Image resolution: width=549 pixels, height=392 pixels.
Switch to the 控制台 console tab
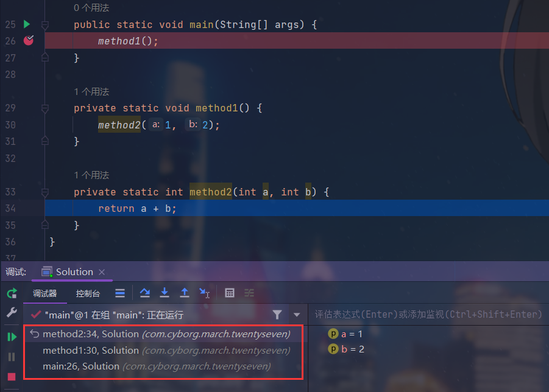pos(88,293)
